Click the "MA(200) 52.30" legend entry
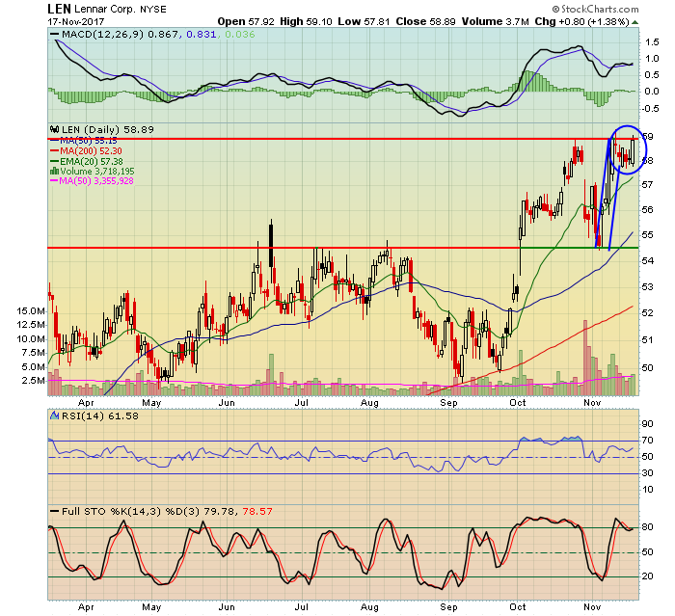 point(91,150)
